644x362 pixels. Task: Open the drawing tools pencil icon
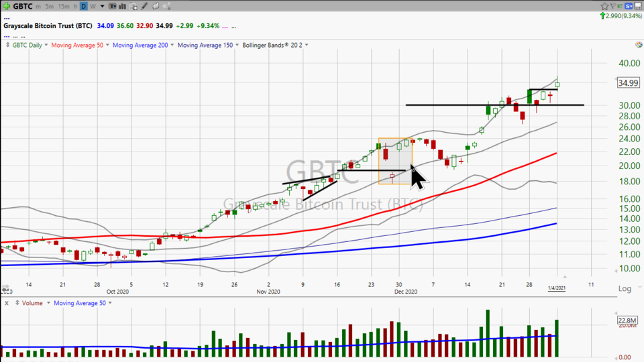[x=144, y=6]
